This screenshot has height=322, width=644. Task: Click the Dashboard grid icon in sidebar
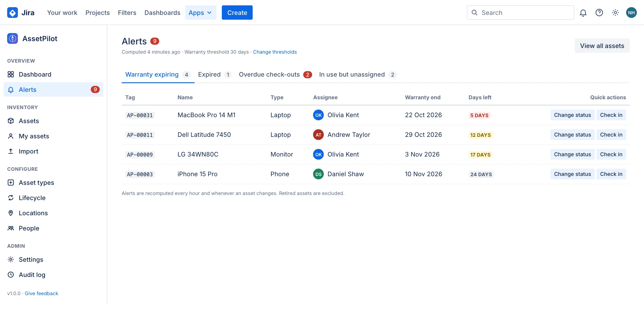(x=11, y=74)
